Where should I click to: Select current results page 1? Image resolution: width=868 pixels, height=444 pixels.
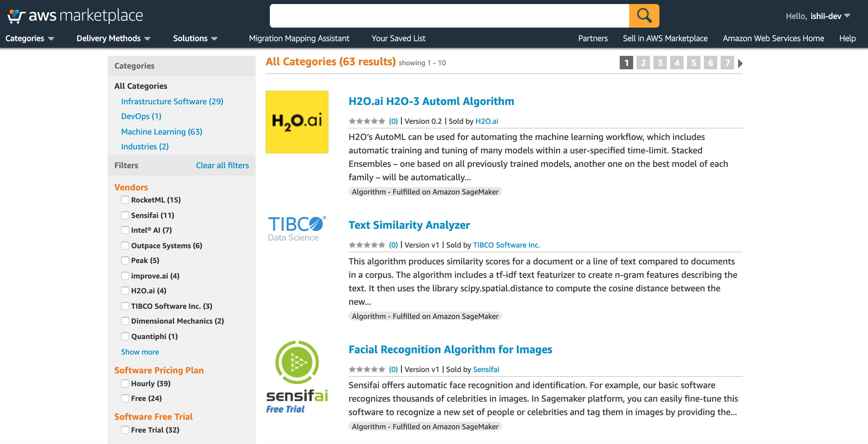626,63
